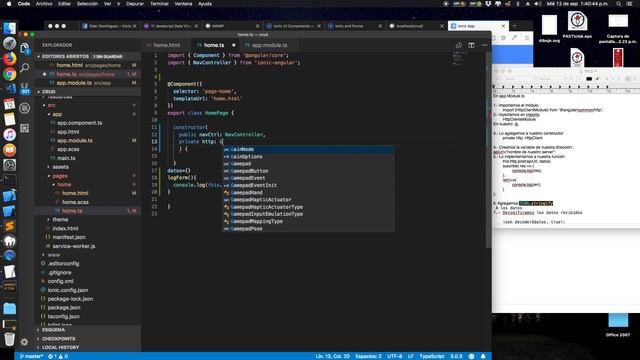Open Terminal from the dock
640x360 pixels.
coord(9,180)
